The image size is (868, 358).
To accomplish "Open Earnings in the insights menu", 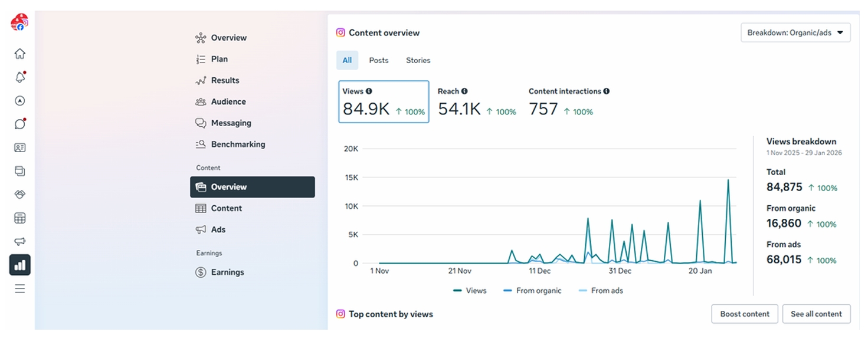I will [x=227, y=272].
